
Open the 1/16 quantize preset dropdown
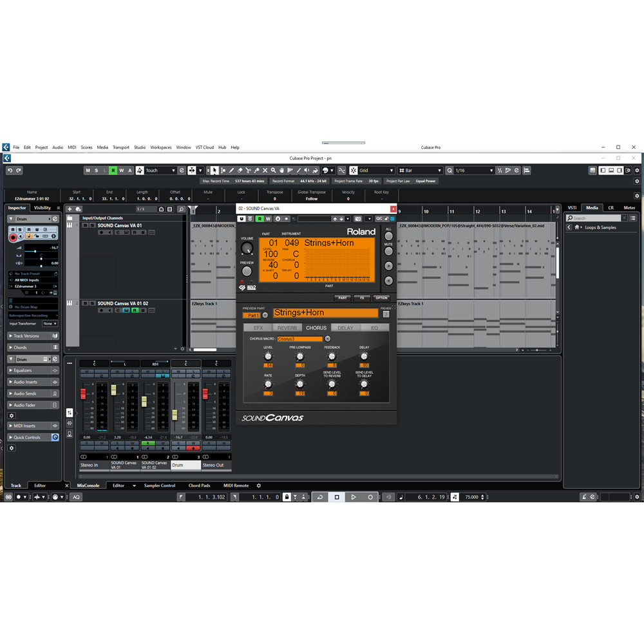coord(475,171)
